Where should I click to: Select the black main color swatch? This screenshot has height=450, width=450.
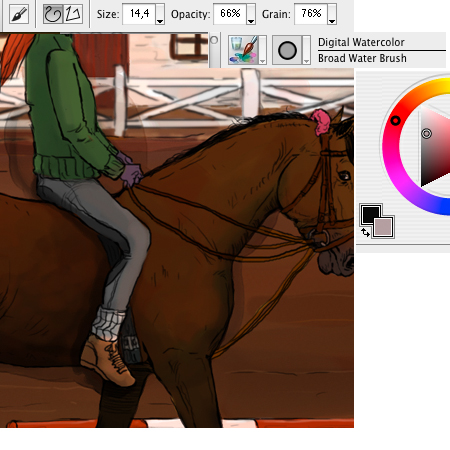(x=371, y=214)
